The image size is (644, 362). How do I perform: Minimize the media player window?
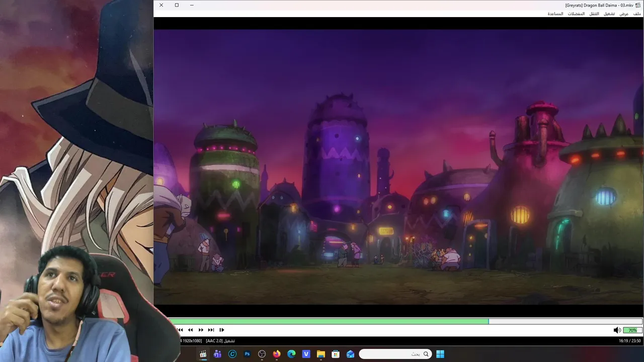(192, 5)
